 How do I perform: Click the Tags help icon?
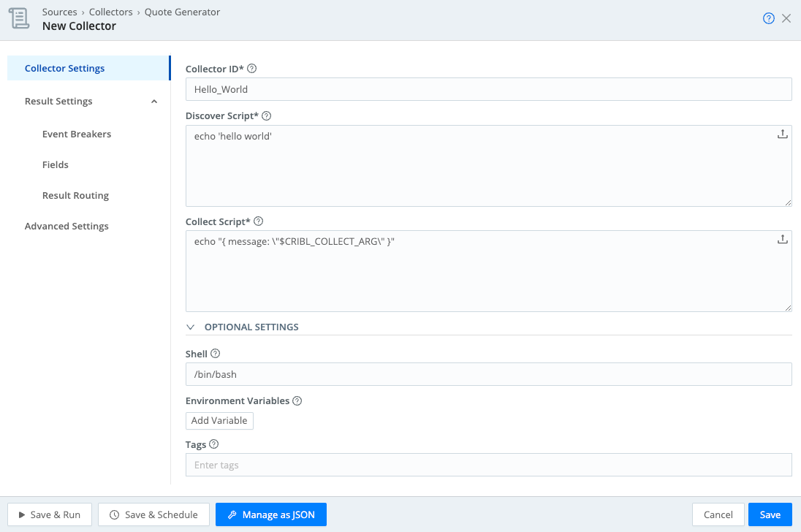(213, 444)
